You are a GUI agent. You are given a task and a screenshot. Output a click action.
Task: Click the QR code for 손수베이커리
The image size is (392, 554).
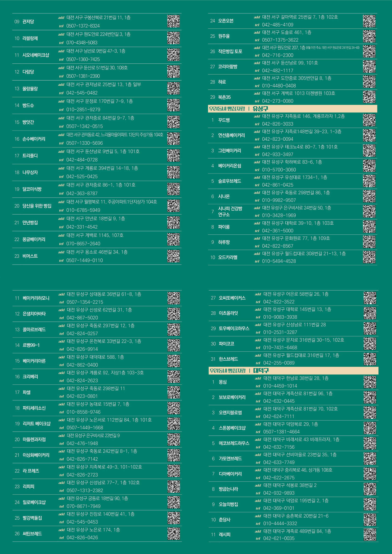(173, 138)
